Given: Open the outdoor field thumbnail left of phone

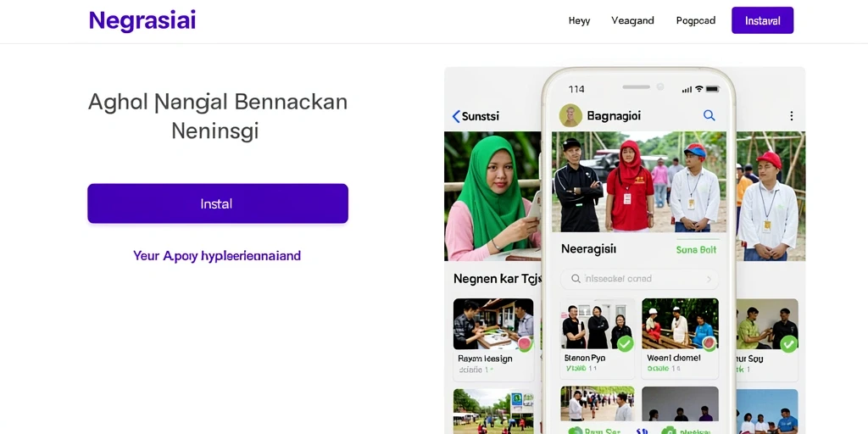Looking at the screenshot, I should click(493, 411).
